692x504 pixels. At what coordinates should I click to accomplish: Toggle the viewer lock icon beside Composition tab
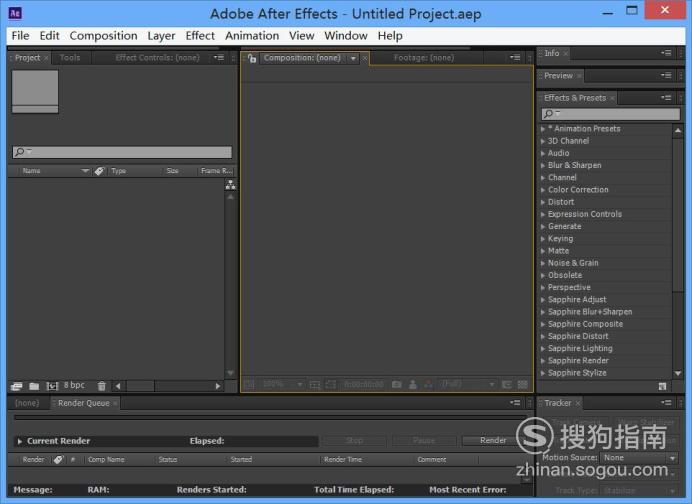(x=252, y=58)
